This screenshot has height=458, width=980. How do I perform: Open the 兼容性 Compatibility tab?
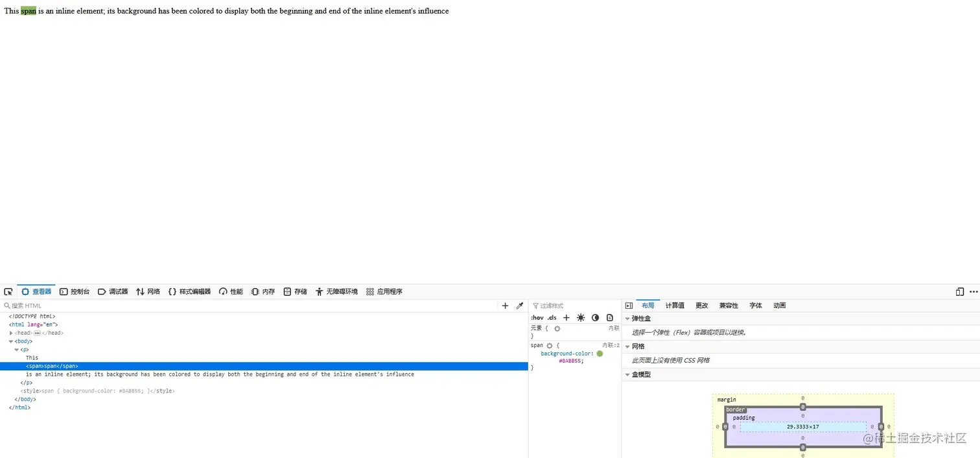(729, 306)
